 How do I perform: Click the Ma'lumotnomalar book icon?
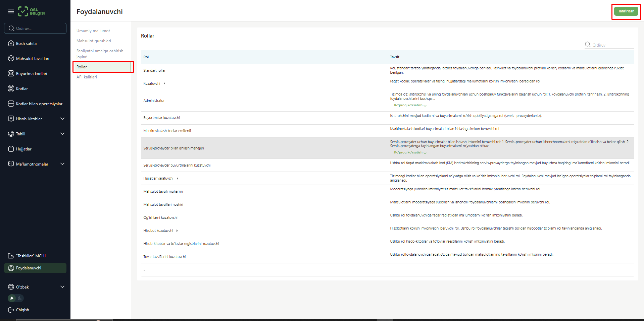(x=11, y=164)
